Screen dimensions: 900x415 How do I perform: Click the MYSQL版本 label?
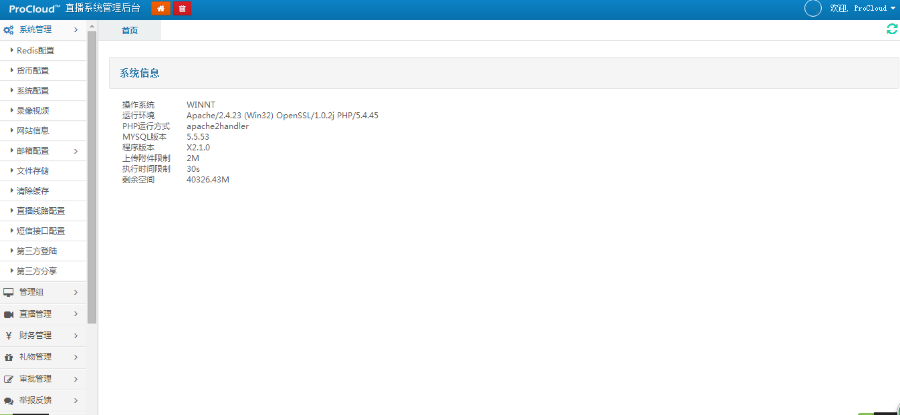coord(145,137)
